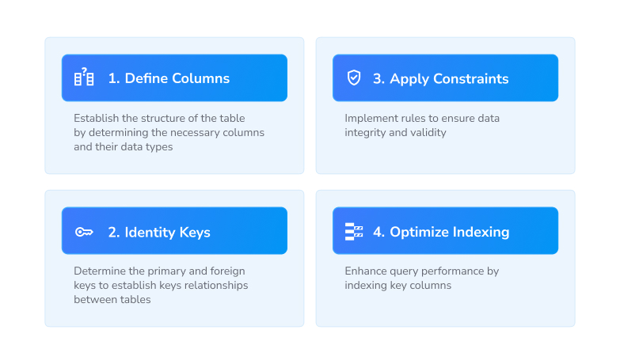Select the '1. Define Columns' heading text

169,78
